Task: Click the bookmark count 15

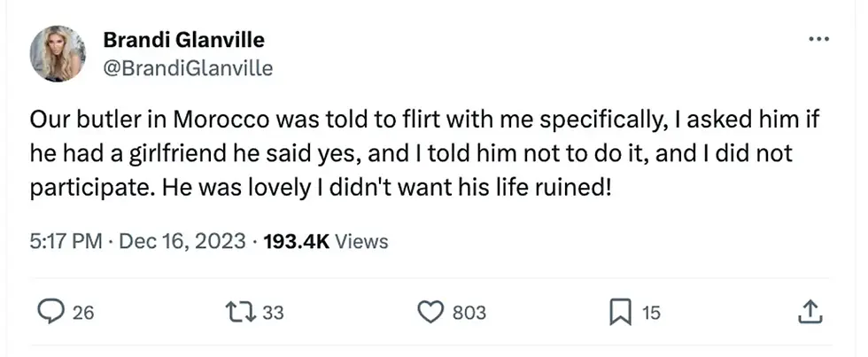Action: click(x=651, y=312)
